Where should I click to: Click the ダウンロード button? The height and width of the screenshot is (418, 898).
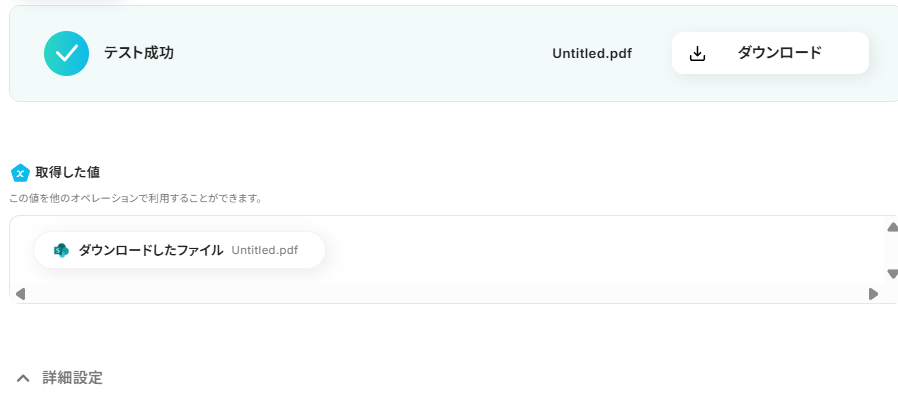pyautogui.click(x=770, y=53)
